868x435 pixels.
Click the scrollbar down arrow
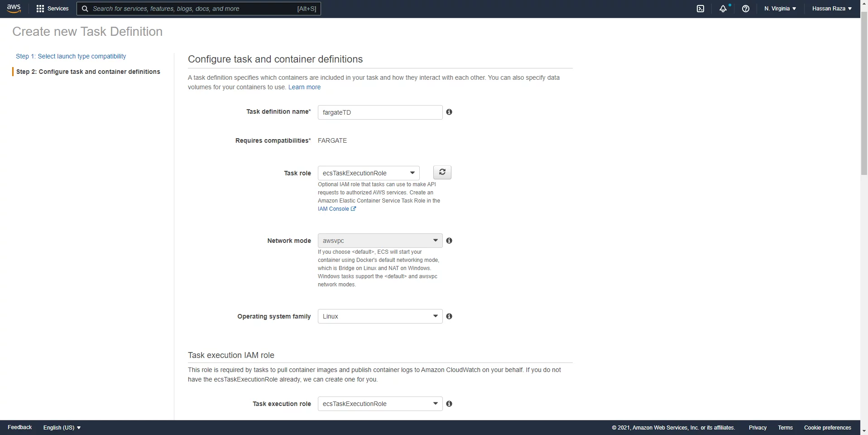[864, 431]
